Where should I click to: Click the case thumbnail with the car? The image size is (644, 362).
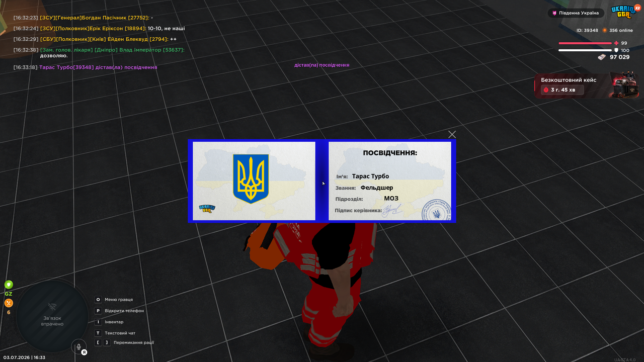(x=624, y=84)
